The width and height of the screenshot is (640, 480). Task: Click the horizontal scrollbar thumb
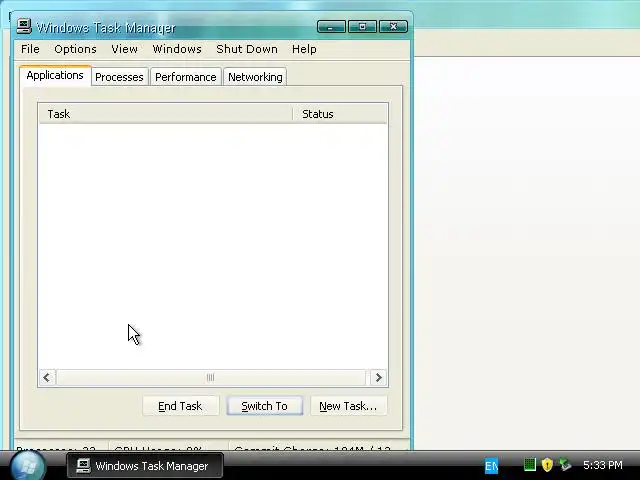point(211,378)
